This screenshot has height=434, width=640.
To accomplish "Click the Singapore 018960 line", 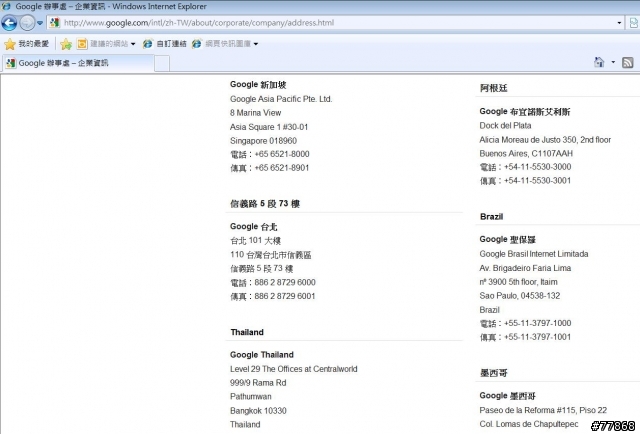I will pyautogui.click(x=263, y=140).
